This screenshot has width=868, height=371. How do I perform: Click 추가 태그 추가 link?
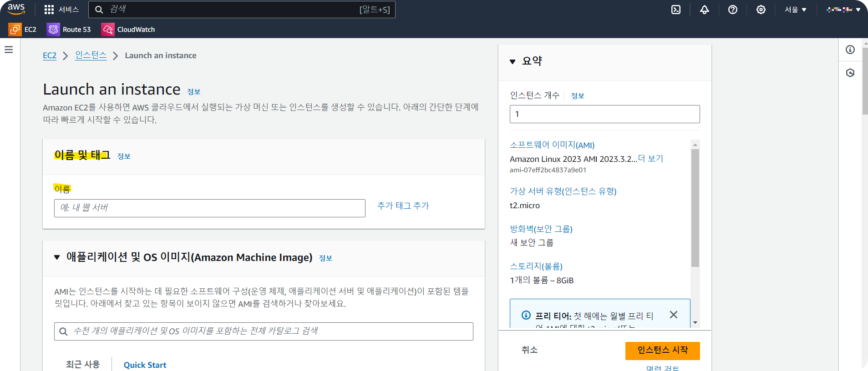pyautogui.click(x=403, y=206)
